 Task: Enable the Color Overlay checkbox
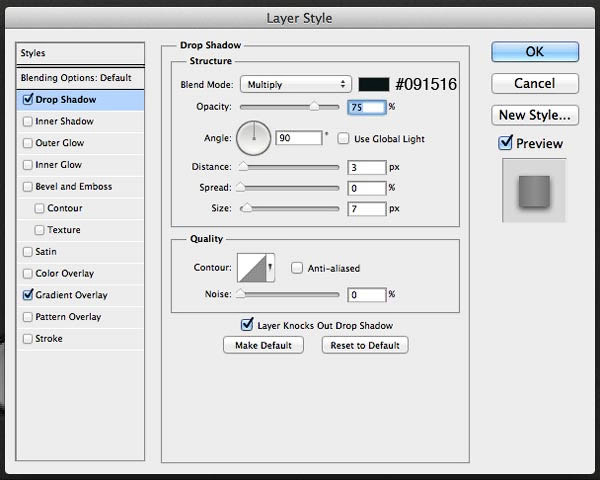(28, 274)
